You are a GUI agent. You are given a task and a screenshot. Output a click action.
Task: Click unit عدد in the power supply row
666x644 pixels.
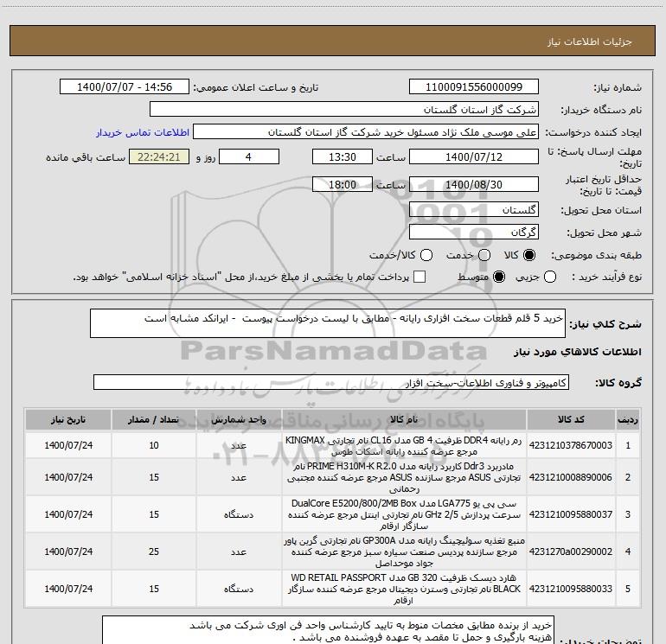click(239, 552)
